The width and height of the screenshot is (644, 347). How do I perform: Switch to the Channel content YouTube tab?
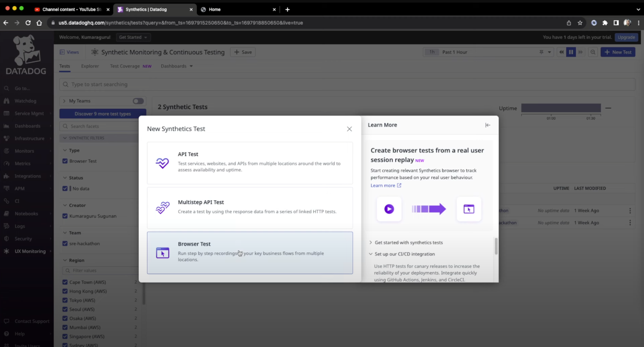(x=72, y=10)
